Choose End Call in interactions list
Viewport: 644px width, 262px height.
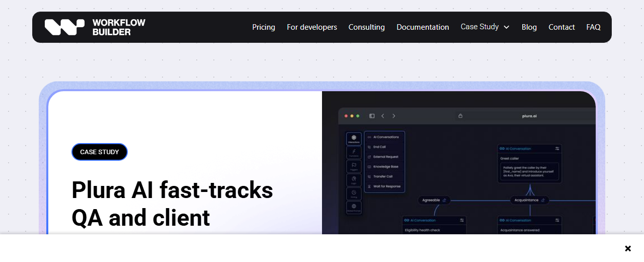pyautogui.click(x=384, y=147)
